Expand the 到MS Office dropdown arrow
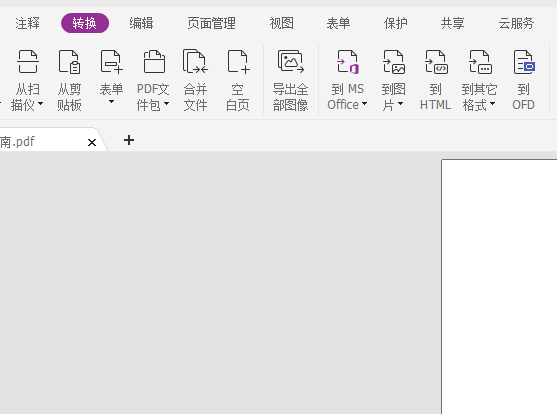 (x=364, y=104)
